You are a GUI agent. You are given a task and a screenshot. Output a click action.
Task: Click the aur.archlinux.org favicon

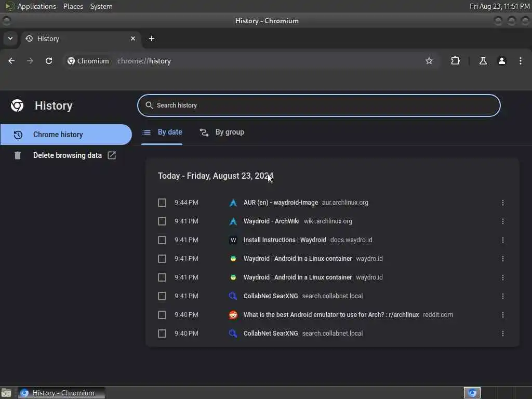[x=233, y=203]
